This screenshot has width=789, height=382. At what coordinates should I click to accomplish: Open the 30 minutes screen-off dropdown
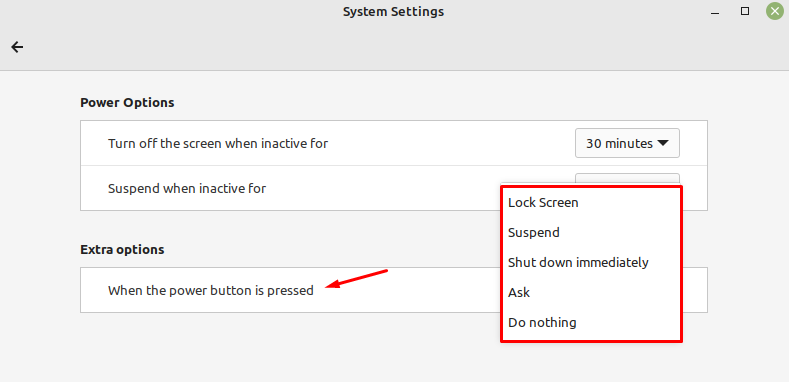pyautogui.click(x=627, y=143)
